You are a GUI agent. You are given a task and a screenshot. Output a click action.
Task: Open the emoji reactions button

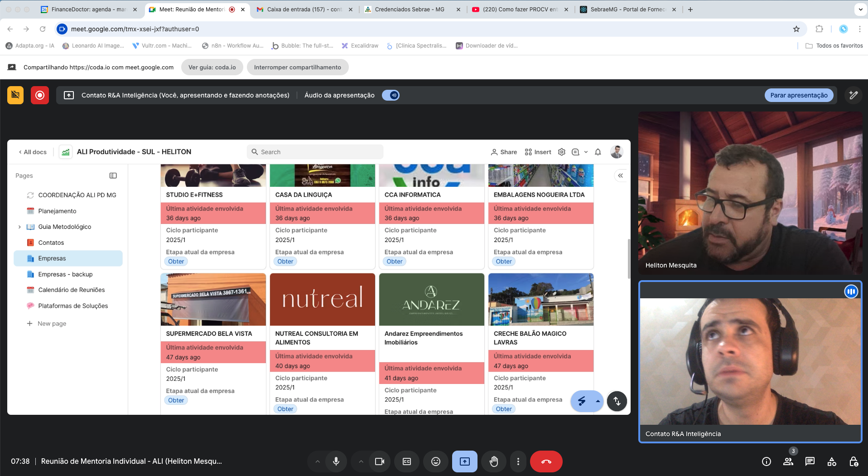[x=435, y=461]
